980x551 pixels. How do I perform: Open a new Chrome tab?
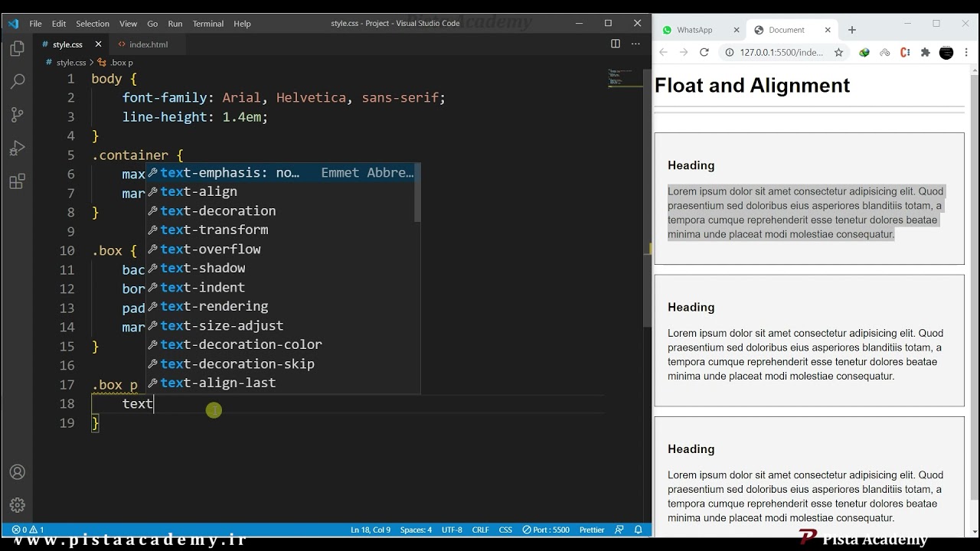(852, 30)
